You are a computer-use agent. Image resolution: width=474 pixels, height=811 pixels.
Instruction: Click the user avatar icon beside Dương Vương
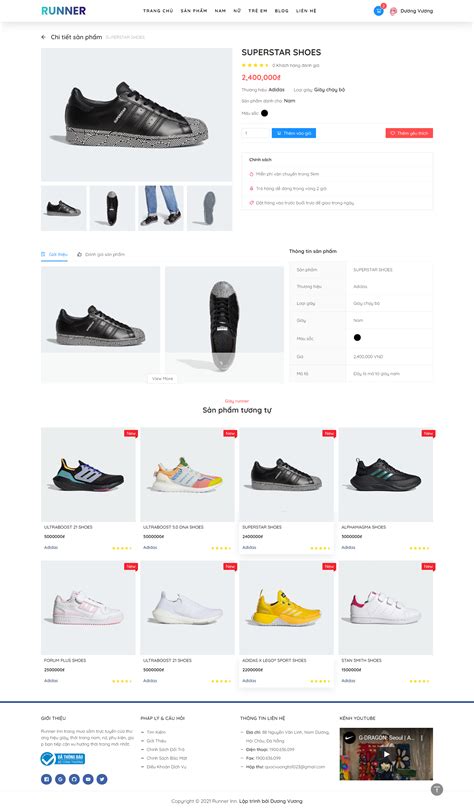(393, 11)
